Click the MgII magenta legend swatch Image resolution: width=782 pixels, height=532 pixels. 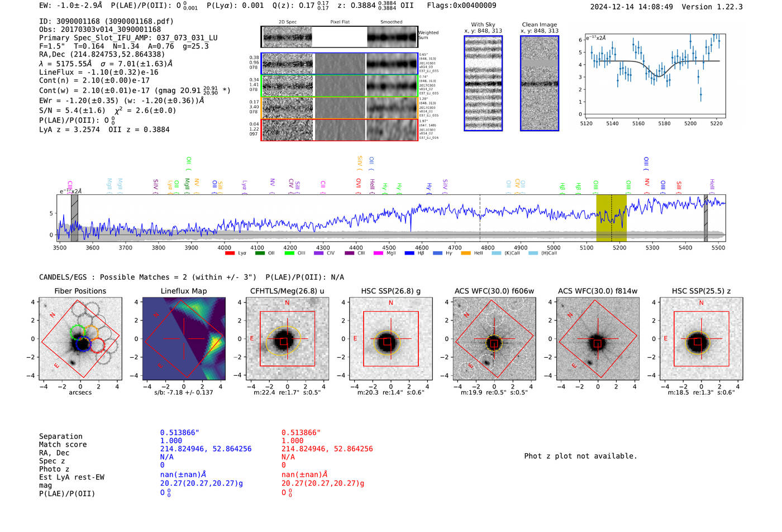coord(378,253)
